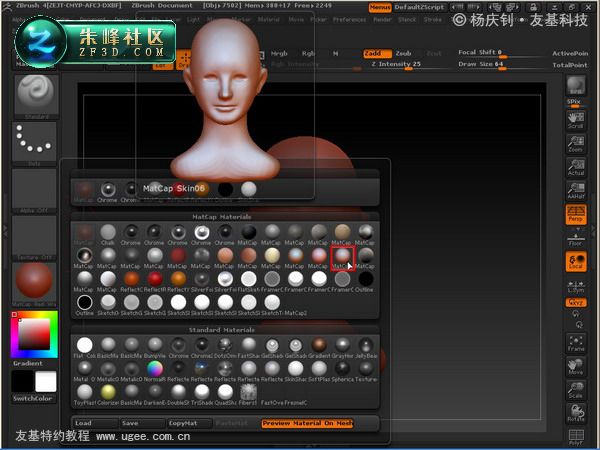Image resolution: width=600 pixels, height=450 pixels.
Task: Toggle Preview Material On Mesh
Action: point(307,423)
